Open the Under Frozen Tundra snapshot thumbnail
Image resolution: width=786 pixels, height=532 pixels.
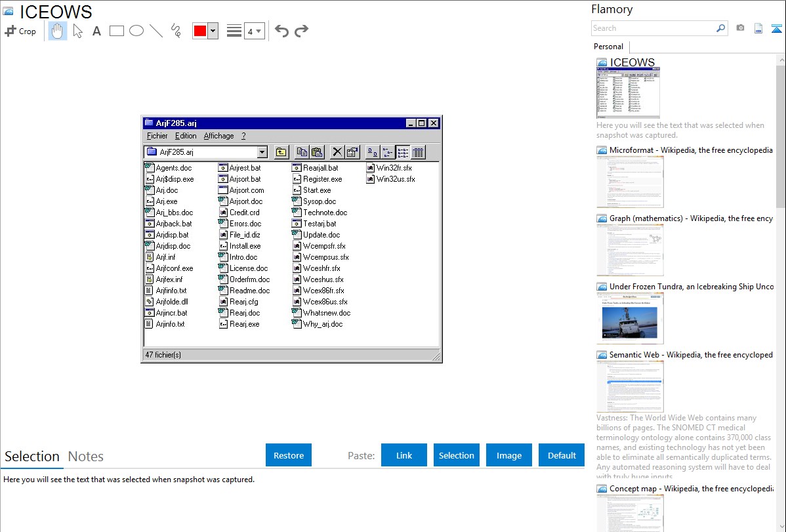[630, 318]
